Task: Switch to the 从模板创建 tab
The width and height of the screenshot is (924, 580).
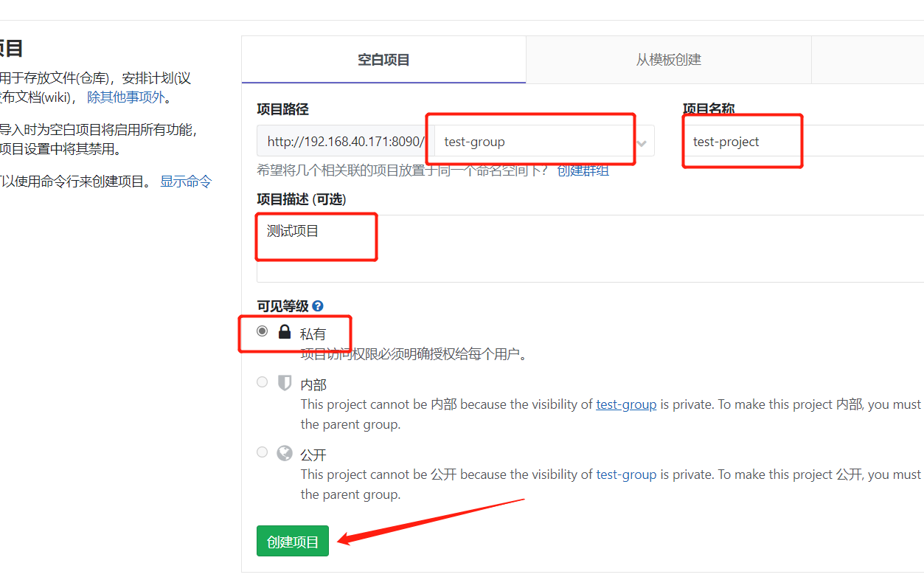Action: (668, 60)
